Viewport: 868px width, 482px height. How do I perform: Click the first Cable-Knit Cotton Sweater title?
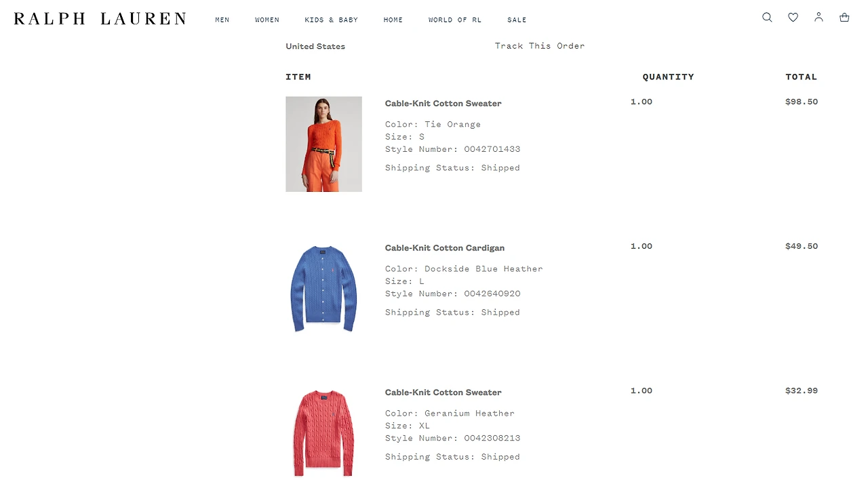pos(443,104)
